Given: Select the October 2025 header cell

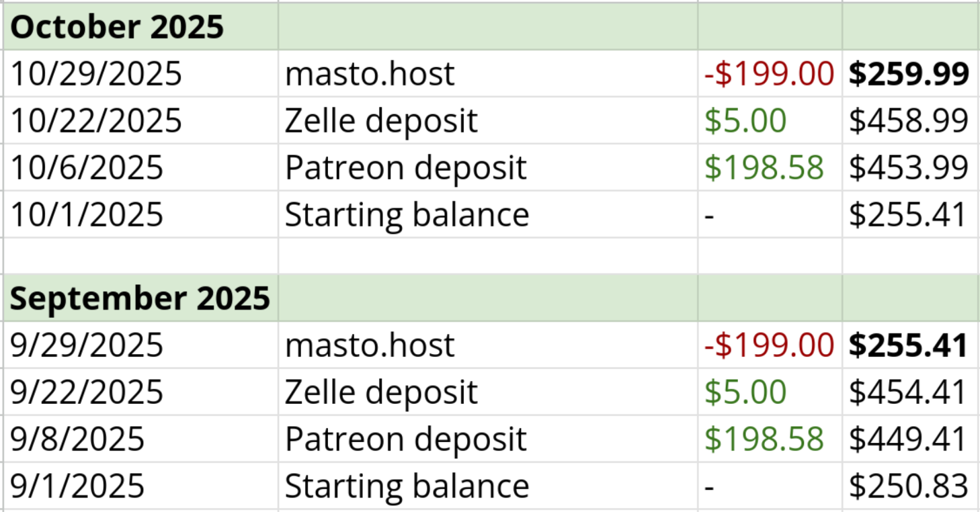Looking at the screenshot, I should coord(117,27).
